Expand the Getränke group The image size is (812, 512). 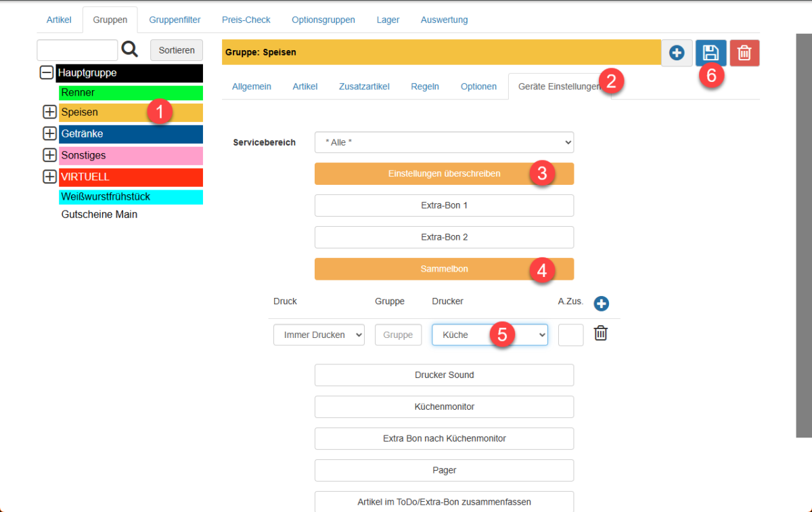pyautogui.click(x=49, y=133)
